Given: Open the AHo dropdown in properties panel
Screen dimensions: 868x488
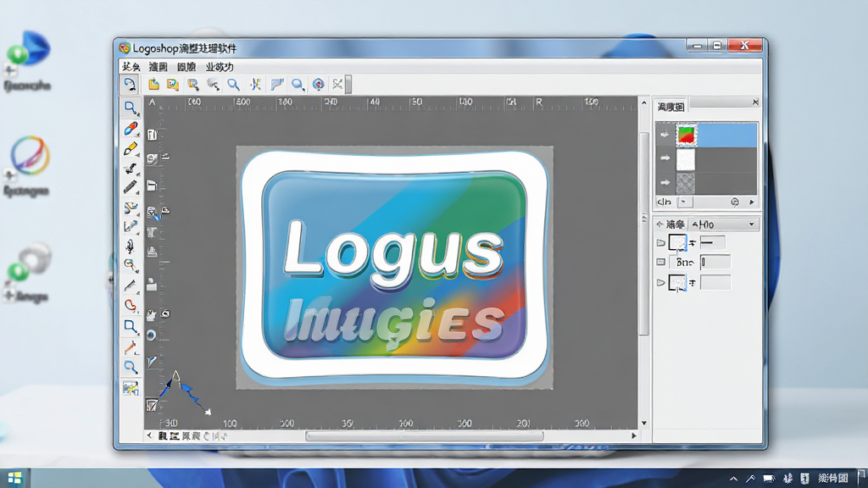Looking at the screenshot, I should [724, 224].
